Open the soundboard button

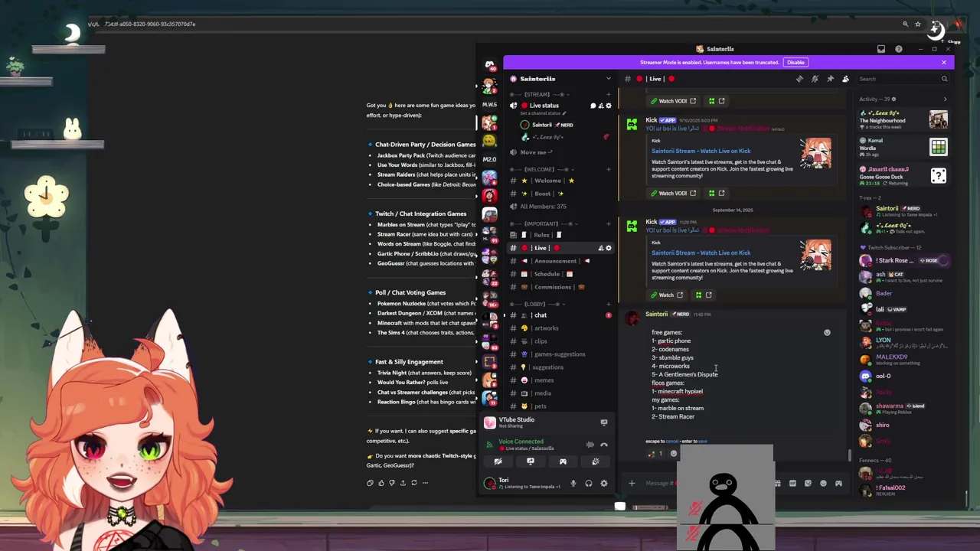point(595,461)
